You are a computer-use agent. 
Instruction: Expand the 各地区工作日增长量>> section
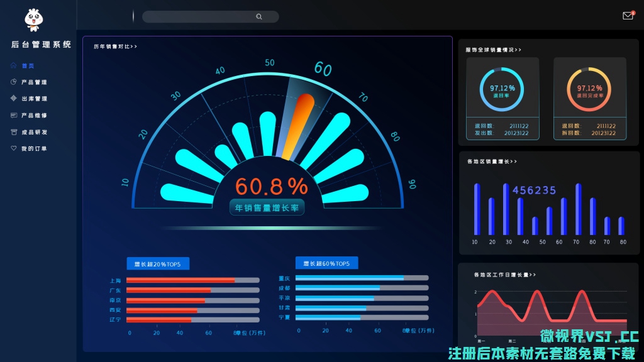[504, 275]
